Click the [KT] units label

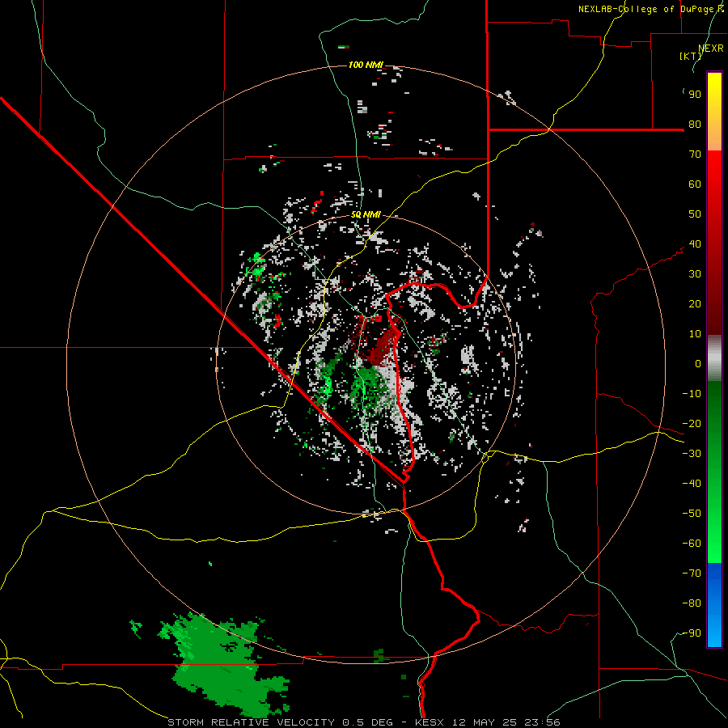point(690,56)
